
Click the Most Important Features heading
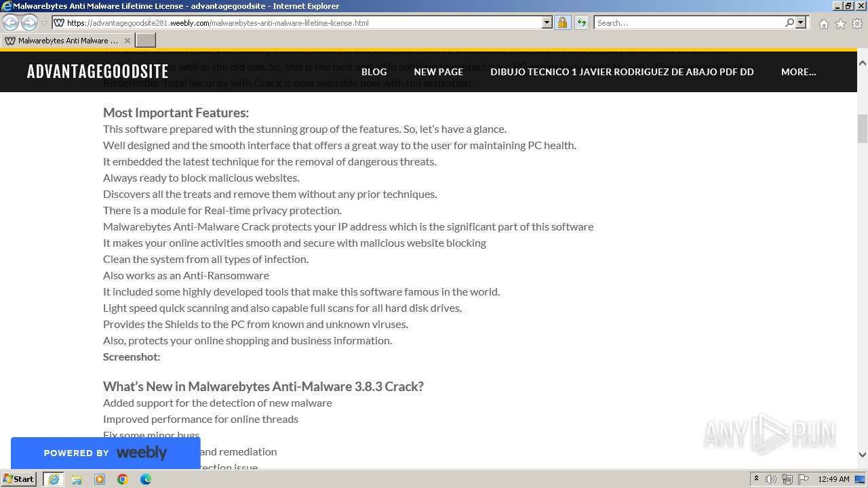[176, 113]
